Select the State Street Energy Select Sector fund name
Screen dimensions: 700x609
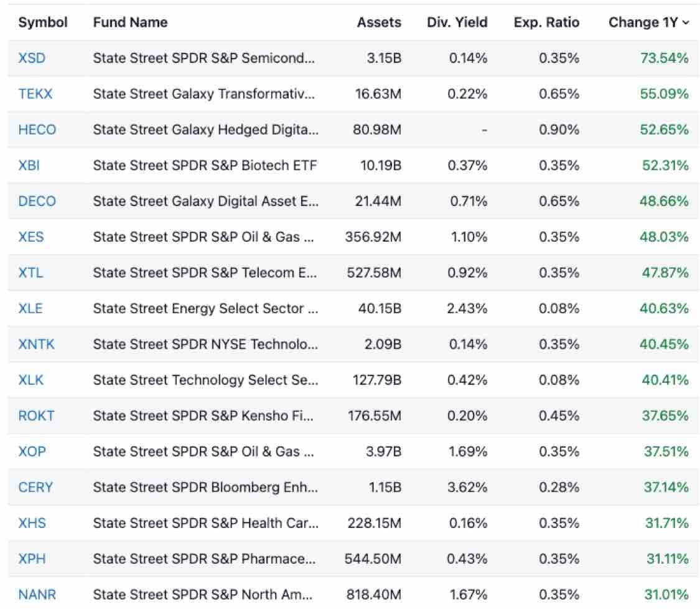pos(206,308)
